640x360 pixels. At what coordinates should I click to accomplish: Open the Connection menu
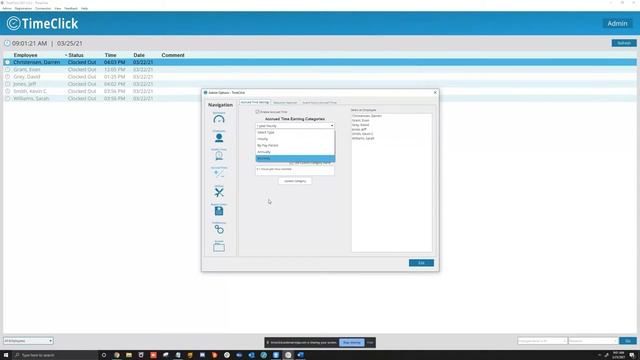(43, 8)
